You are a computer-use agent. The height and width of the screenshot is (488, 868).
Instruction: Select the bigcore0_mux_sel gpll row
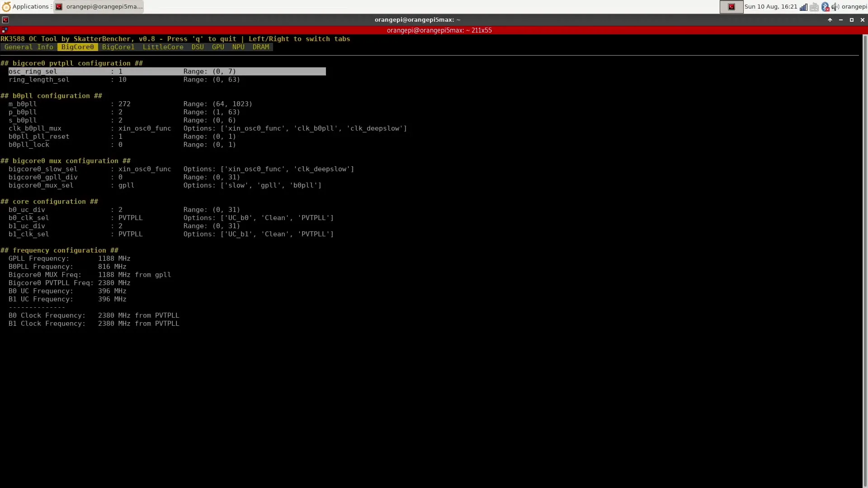pyautogui.click(x=126, y=185)
